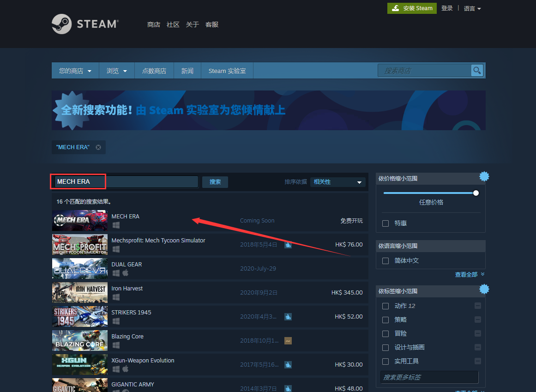Go to the 点数商店 tab

[154, 71]
